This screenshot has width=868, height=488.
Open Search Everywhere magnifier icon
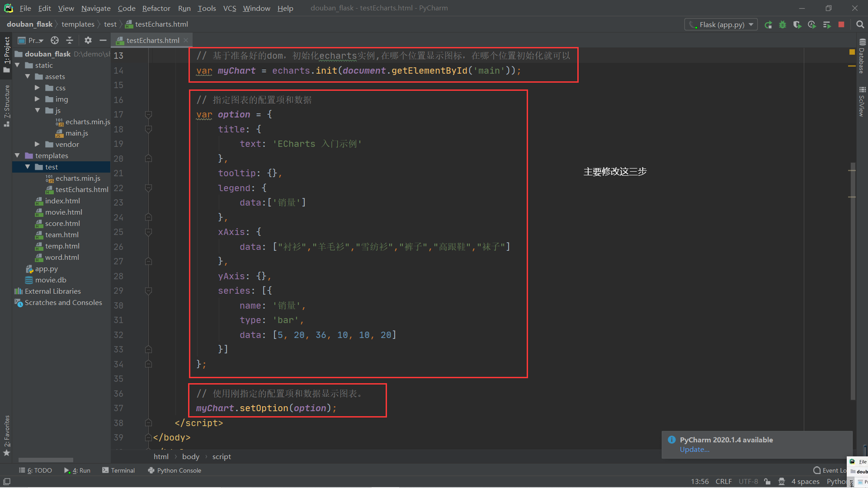pos(860,25)
